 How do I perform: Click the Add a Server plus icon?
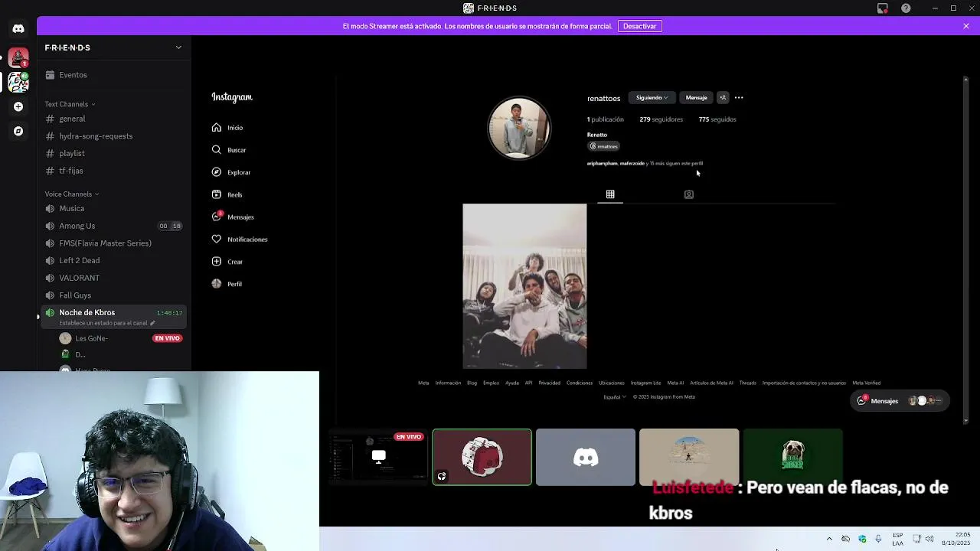18,106
